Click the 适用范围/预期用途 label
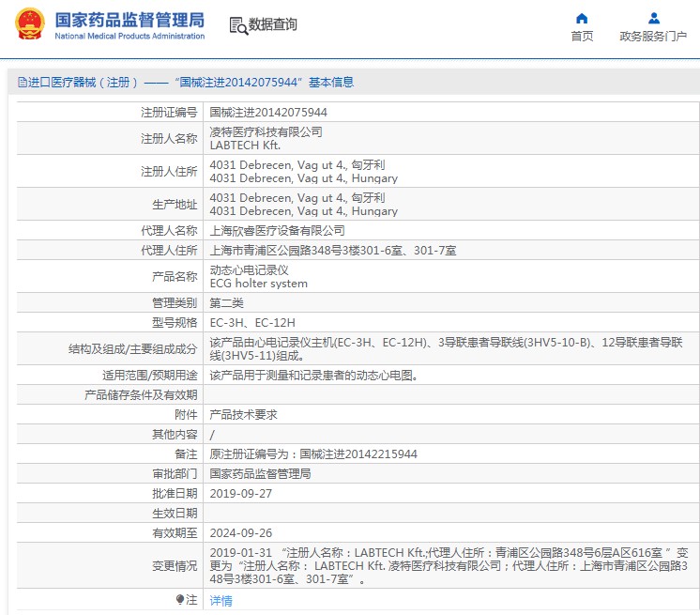700x615 pixels. pos(149,376)
